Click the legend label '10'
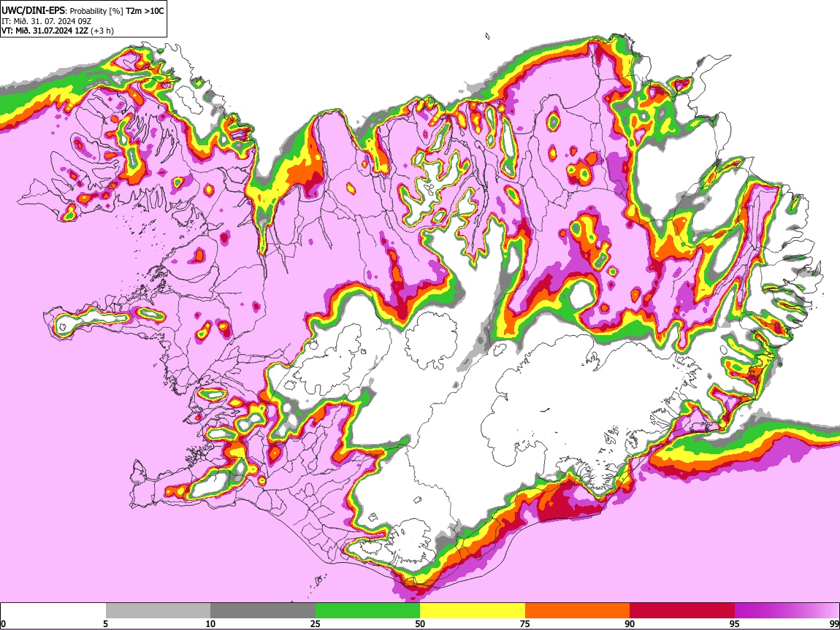This screenshot has width=840, height=630. 210,623
